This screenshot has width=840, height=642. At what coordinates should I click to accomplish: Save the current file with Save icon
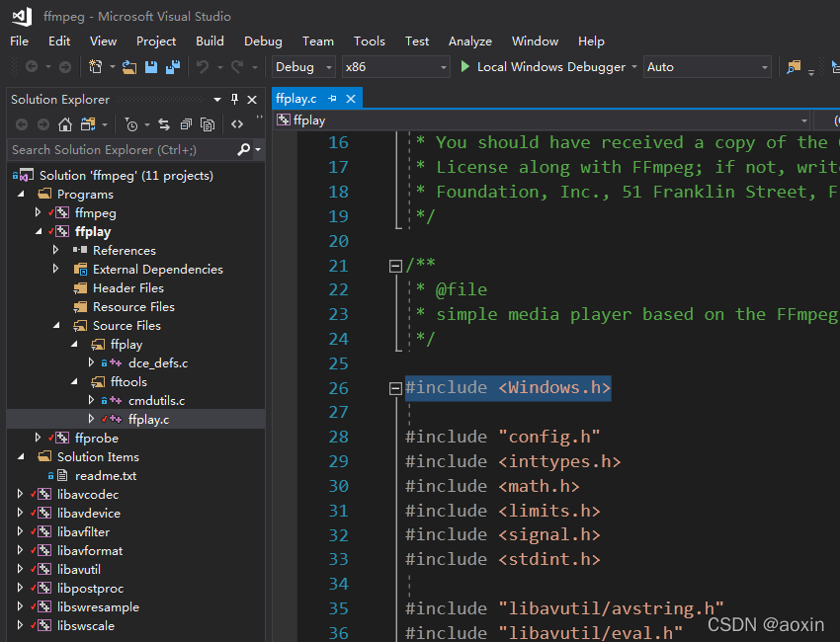point(151,67)
